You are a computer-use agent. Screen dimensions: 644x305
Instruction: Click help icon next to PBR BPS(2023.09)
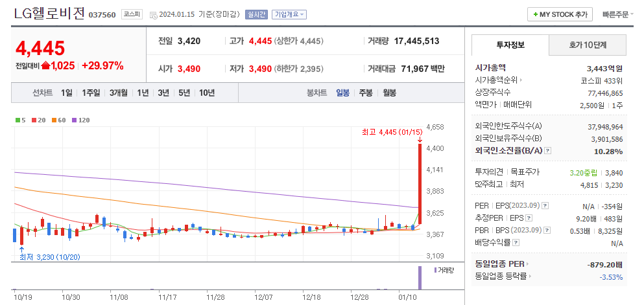(x=547, y=231)
